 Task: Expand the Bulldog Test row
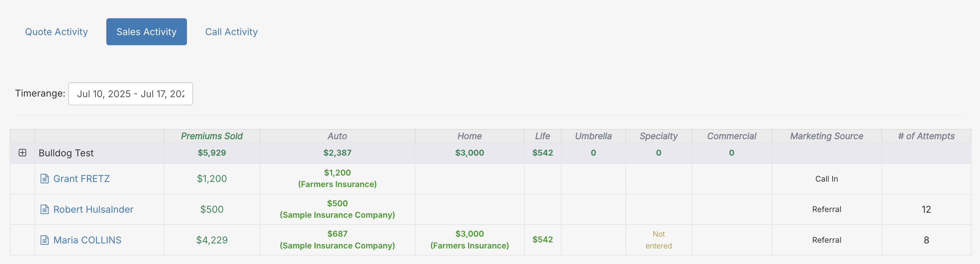23,153
